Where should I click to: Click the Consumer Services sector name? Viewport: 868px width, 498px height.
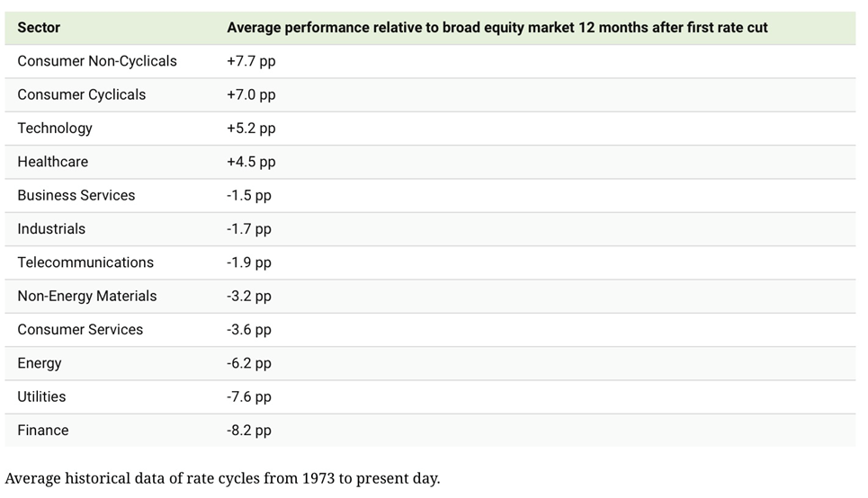(x=80, y=329)
